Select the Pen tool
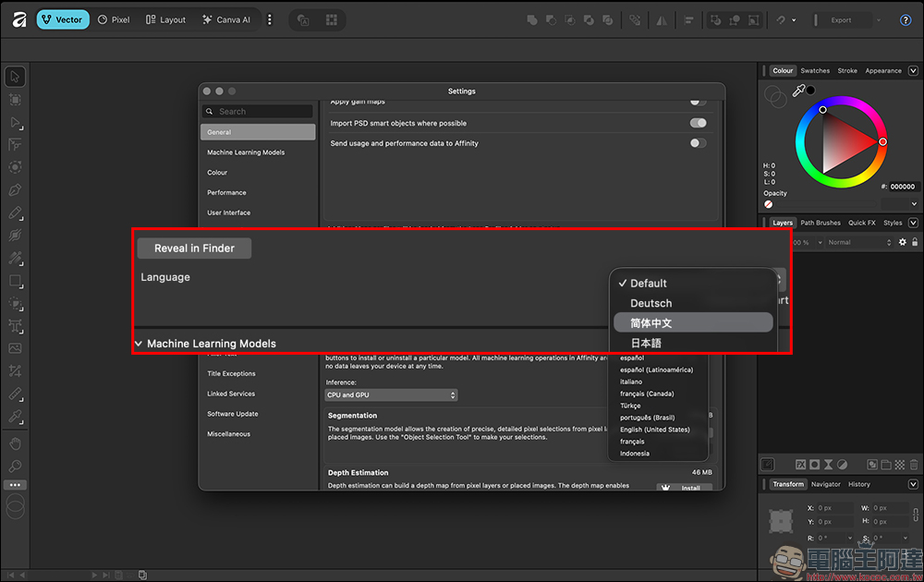 coord(14,189)
